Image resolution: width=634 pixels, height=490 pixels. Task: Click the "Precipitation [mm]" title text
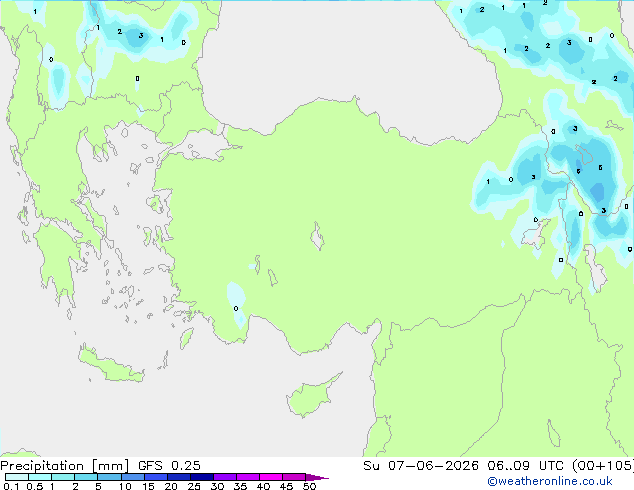point(65,466)
